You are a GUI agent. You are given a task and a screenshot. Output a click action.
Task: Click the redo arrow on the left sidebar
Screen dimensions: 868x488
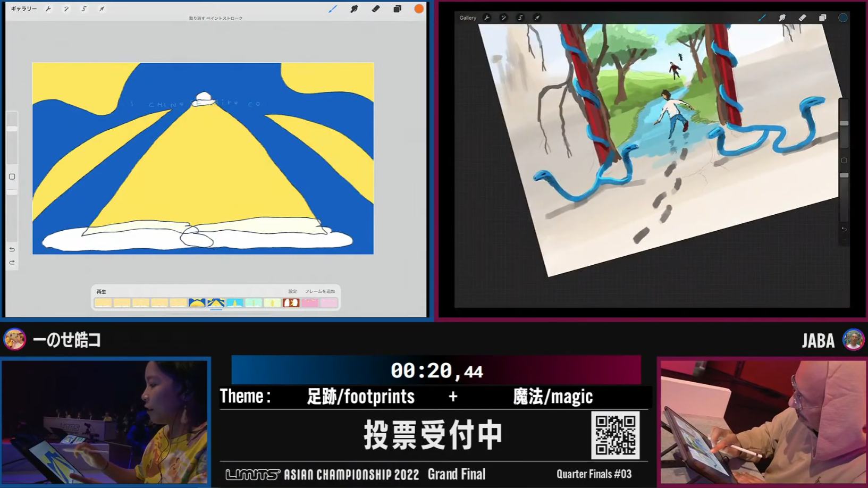(12, 263)
